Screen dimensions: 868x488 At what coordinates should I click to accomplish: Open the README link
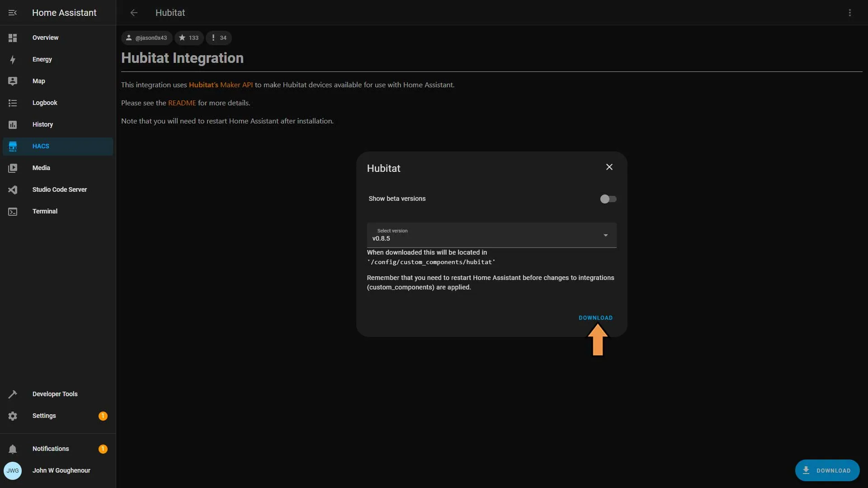coord(182,103)
